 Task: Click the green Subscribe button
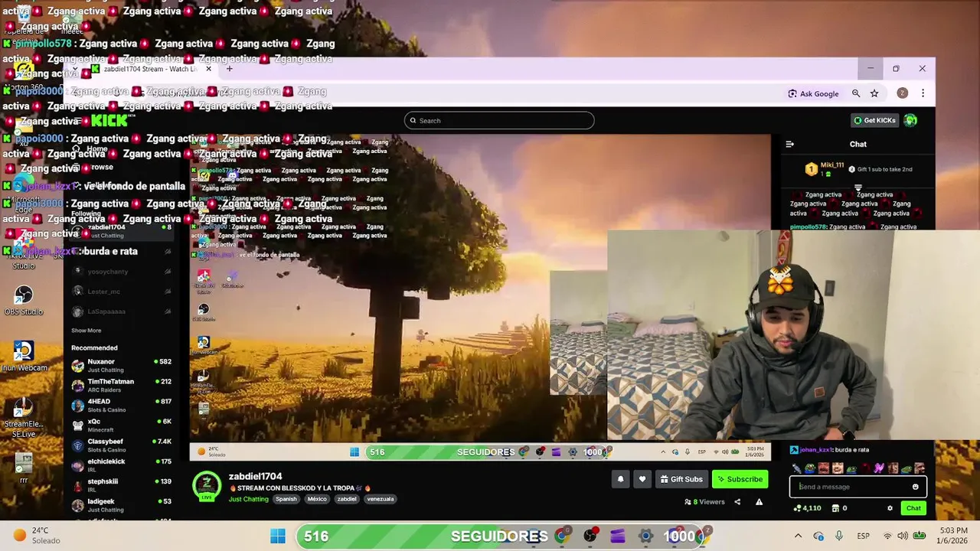740,479
